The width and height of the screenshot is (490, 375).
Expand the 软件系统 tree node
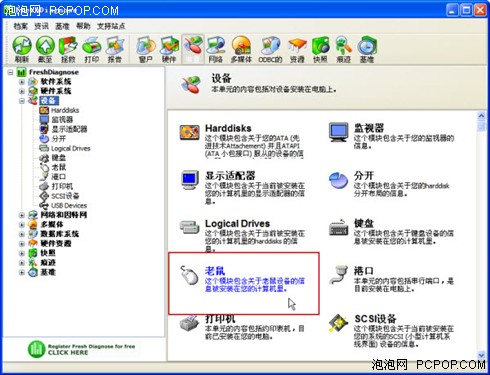pos(22,82)
